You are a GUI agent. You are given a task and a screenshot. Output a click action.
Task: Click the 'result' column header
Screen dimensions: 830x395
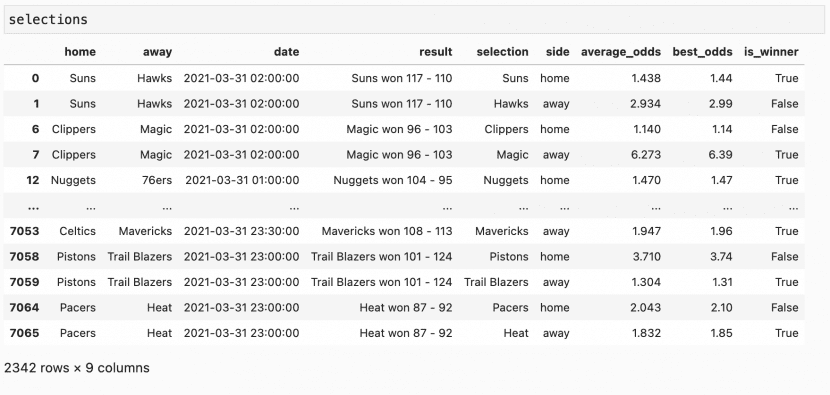coord(436,52)
